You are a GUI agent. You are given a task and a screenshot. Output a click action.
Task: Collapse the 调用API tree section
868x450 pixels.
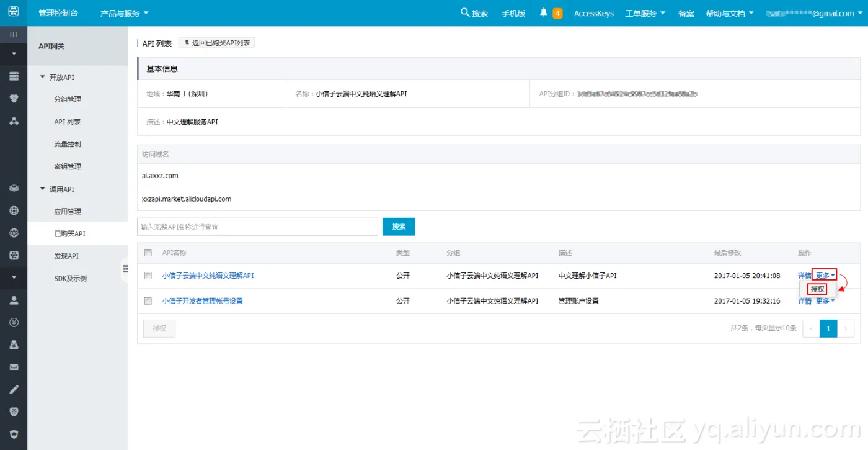coord(43,189)
